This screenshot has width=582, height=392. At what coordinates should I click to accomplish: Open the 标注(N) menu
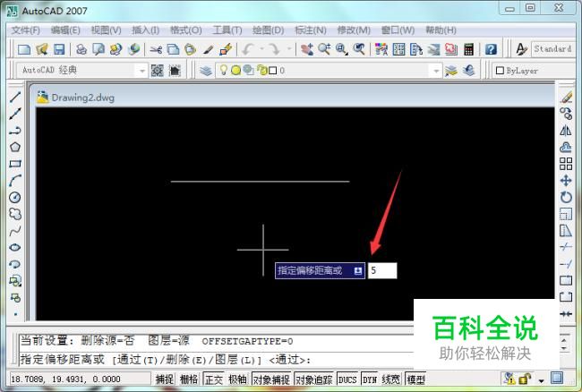coord(311,30)
